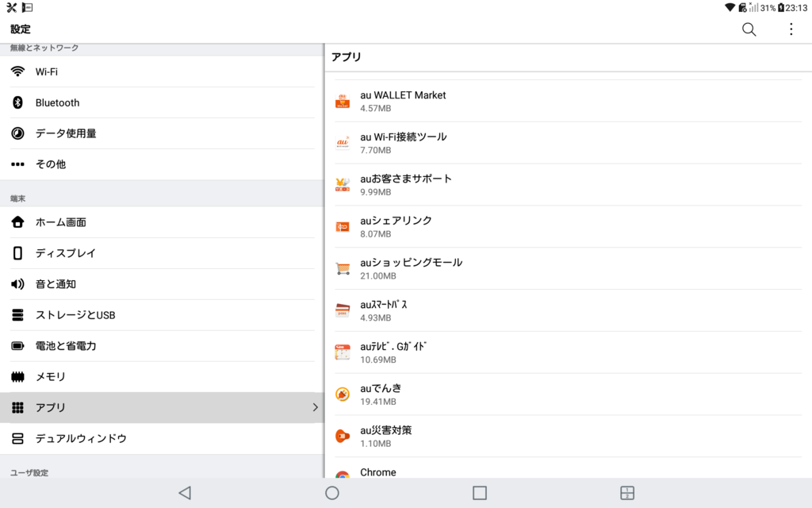This screenshot has width=812, height=508.
Task: Select デュアルウィンドウ in the settings list
Action: [162, 438]
